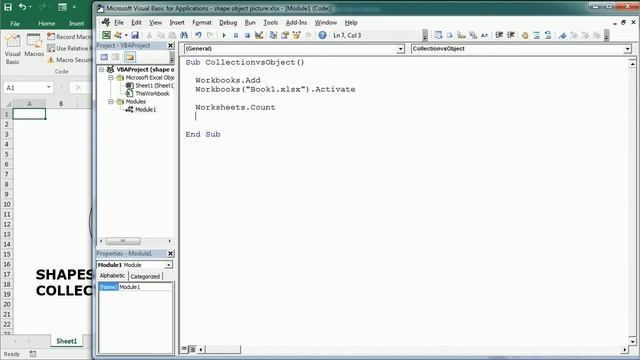The width and height of the screenshot is (640, 360).
Task: Click Record Macro in Excel ribbon
Action: (69, 37)
